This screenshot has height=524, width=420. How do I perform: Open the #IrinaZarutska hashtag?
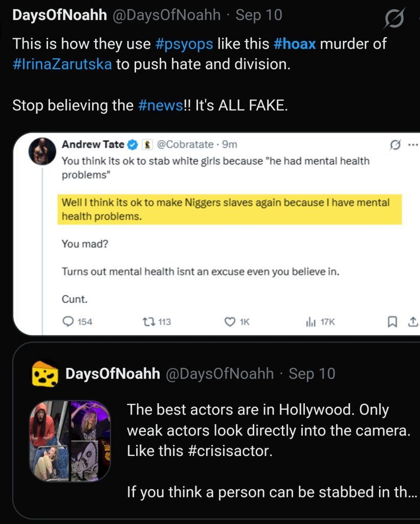pyautogui.click(x=62, y=65)
